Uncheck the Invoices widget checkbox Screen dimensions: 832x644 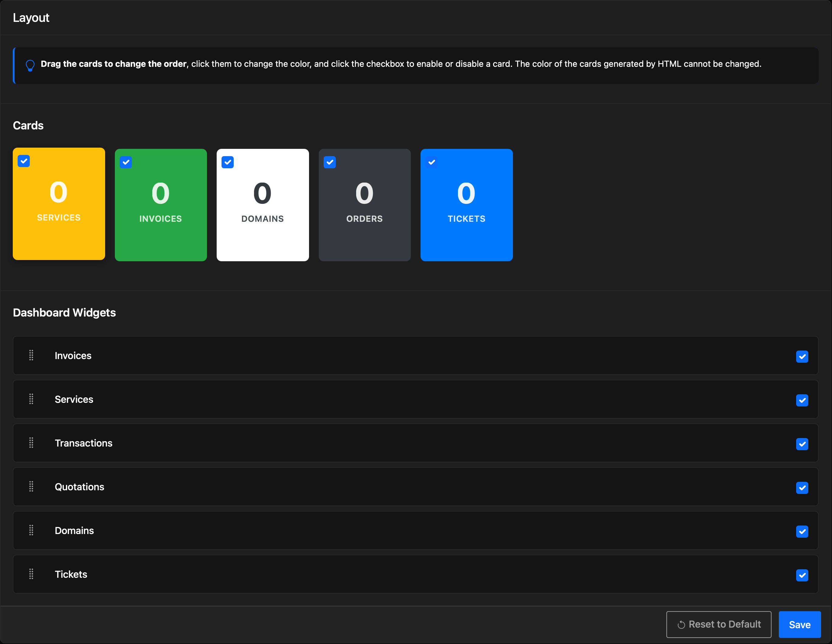pos(802,356)
